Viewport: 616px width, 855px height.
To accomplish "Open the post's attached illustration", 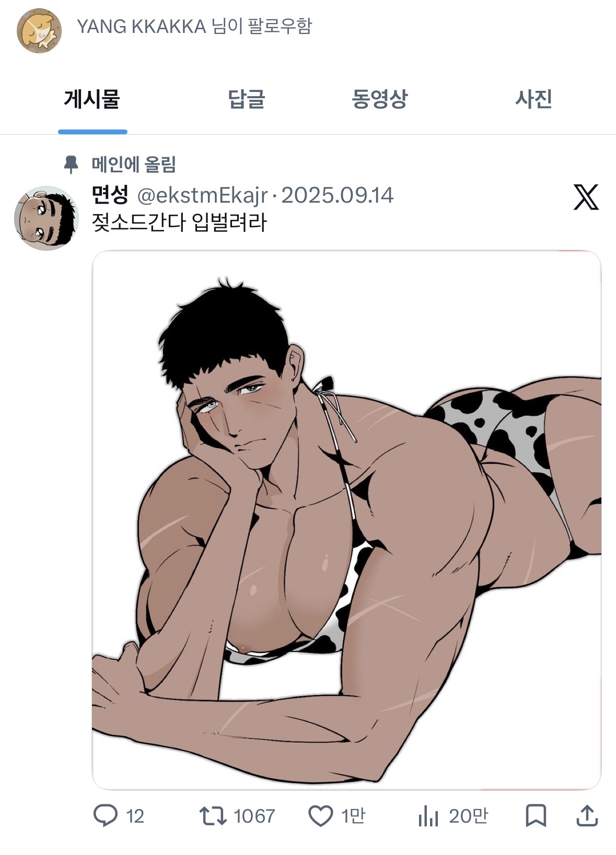I will [x=346, y=520].
